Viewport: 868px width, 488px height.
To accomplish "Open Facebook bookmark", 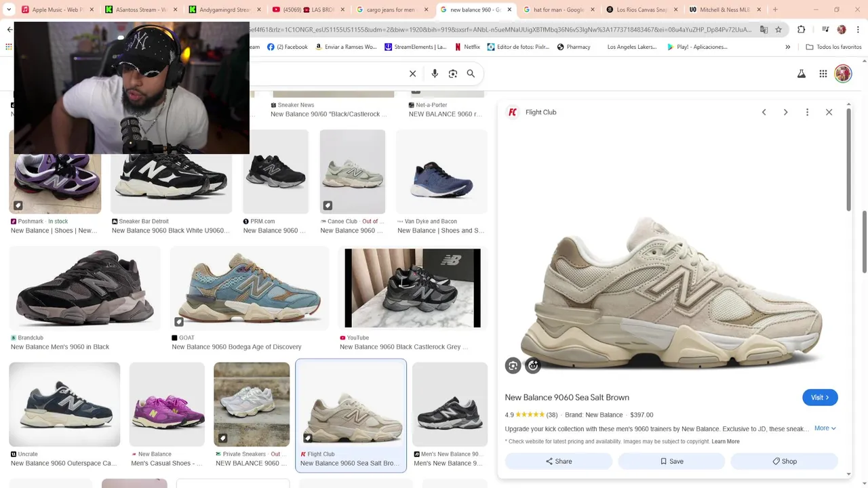I will coord(288,47).
